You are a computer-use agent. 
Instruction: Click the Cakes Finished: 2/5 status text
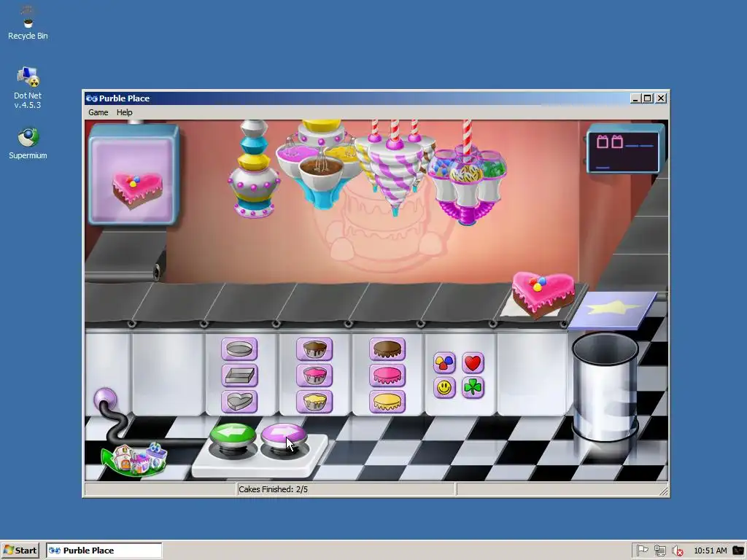point(273,489)
